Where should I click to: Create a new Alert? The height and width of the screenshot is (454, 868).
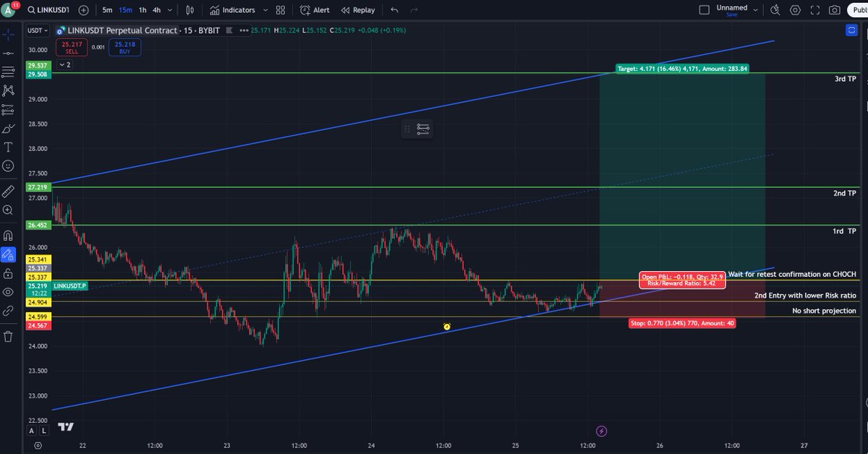click(315, 10)
